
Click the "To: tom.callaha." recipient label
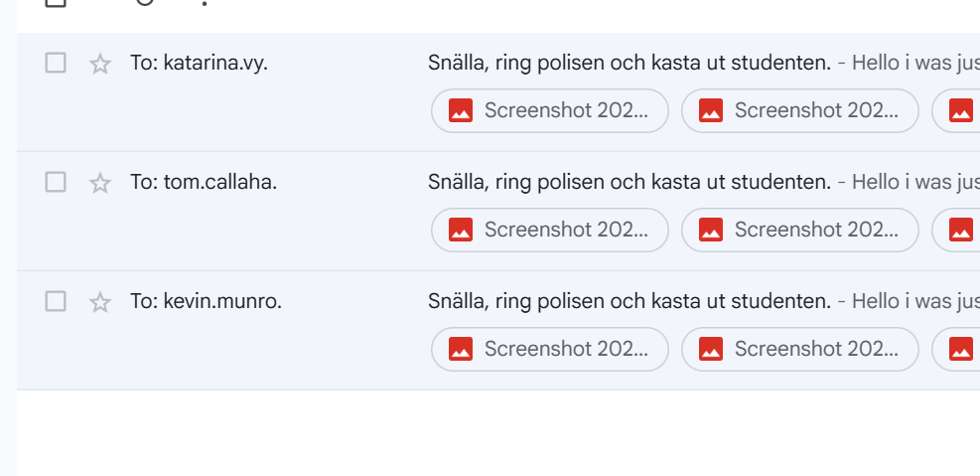(x=203, y=182)
